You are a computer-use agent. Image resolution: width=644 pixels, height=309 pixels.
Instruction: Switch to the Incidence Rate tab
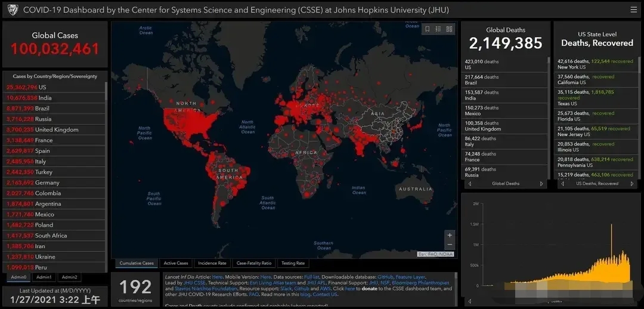(x=212, y=264)
